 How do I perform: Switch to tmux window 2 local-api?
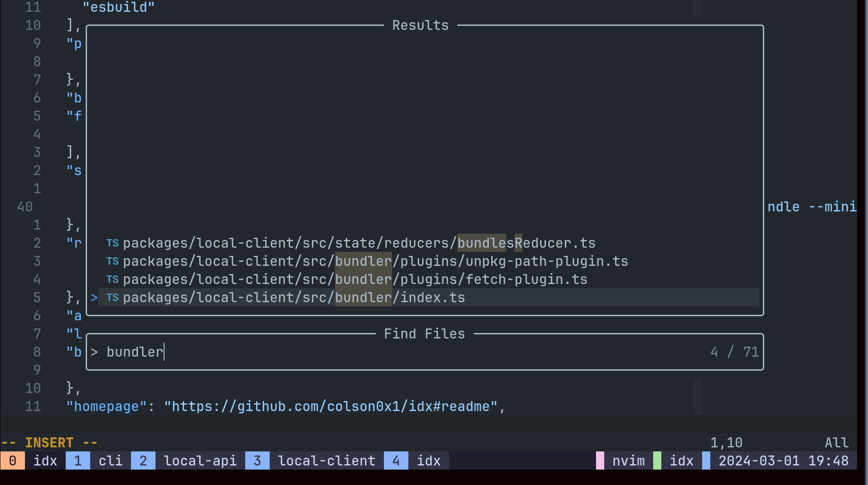[x=188, y=461]
